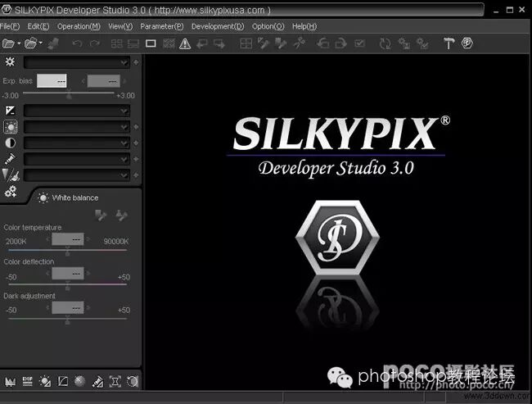The image size is (532, 404).
Task: Open the Operation menu
Action: (x=79, y=26)
